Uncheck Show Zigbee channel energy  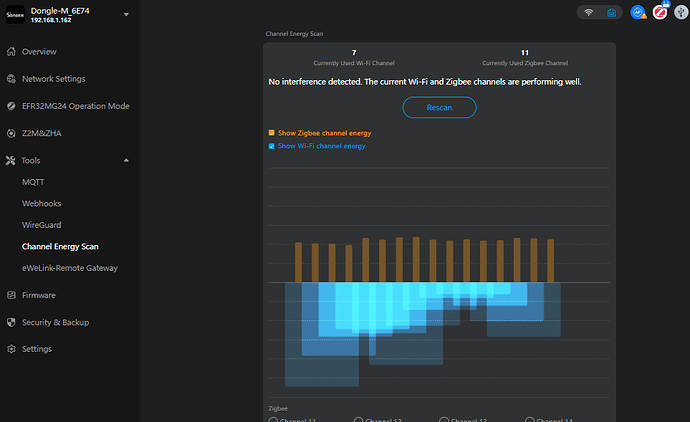pos(271,133)
